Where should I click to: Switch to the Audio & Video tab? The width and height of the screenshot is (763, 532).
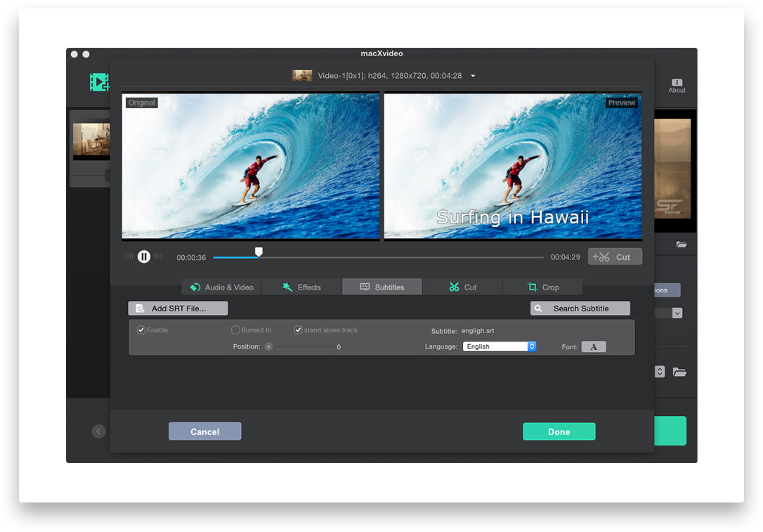(222, 287)
